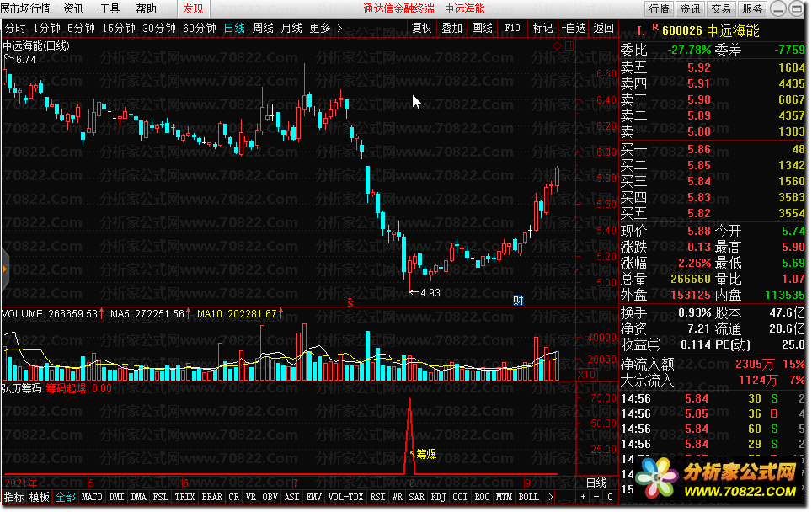Switch to the TRIX indicator
Screen dimensions: 812x512
[184, 497]
